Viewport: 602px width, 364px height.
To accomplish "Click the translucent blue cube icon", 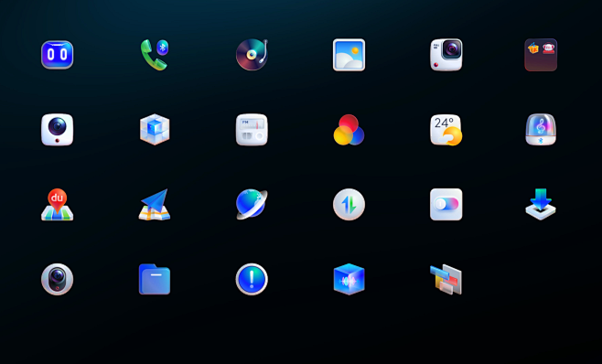I will pos(155,129).
